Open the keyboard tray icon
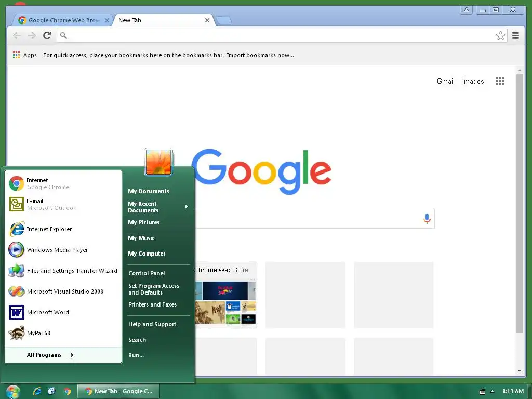The image size is (532, 399). click(482, 392)
